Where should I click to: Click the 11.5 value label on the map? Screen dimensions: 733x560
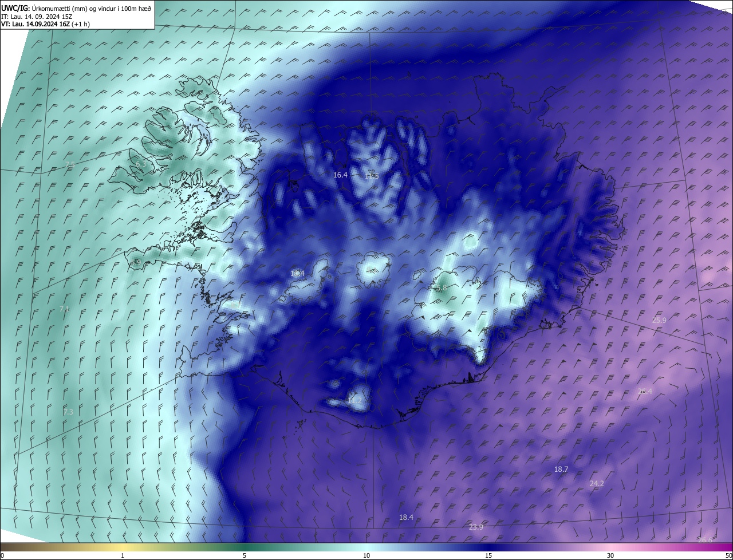(x=372, y=176)
